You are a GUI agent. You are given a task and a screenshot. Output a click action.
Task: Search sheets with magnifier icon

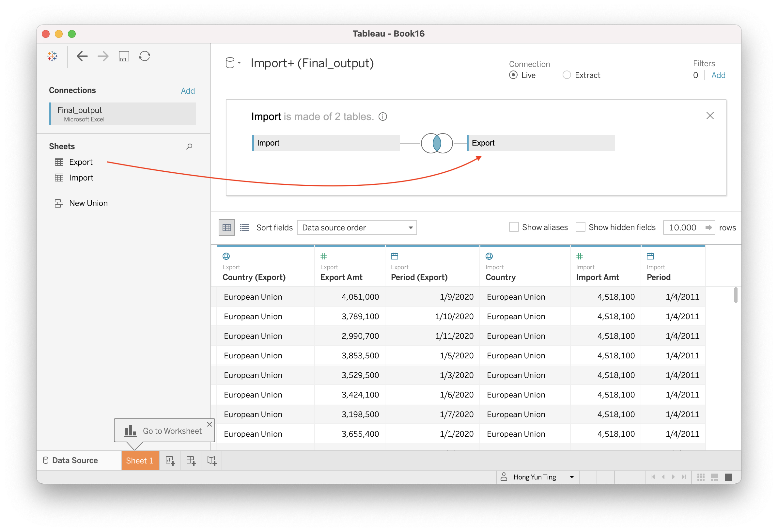pyautogui.click(x=189, y=146)
